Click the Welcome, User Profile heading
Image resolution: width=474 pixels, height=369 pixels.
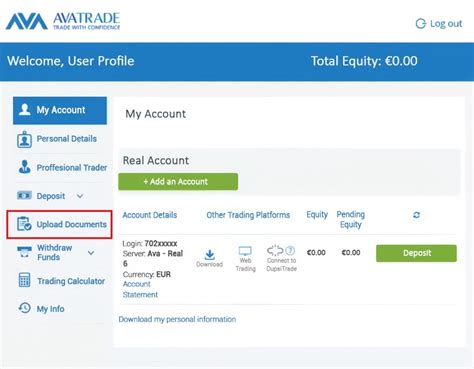71,61
